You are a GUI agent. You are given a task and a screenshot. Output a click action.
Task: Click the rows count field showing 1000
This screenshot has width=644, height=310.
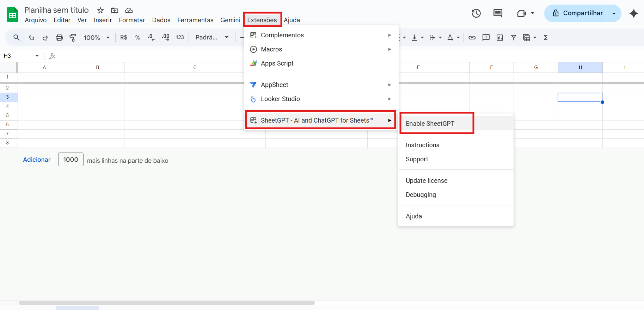tap(71, 160)
